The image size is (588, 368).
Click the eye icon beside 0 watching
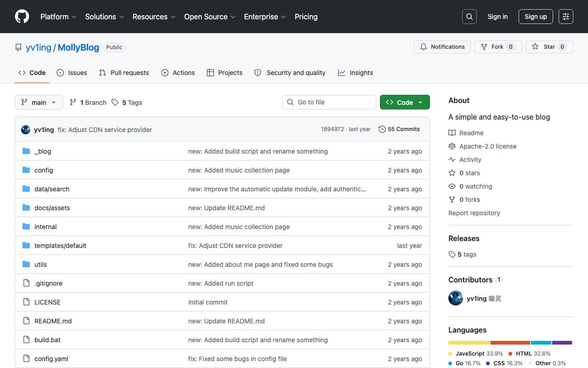452,186
